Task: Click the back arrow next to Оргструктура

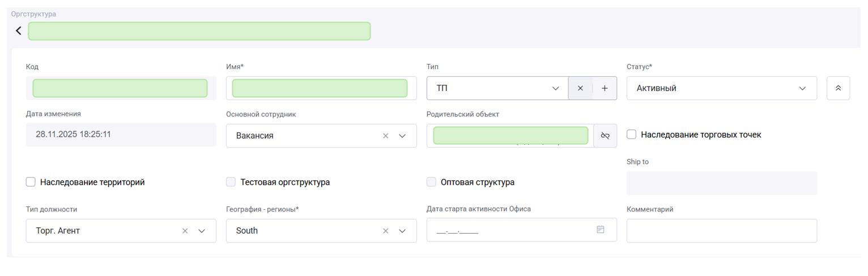Action: (19, 31)
